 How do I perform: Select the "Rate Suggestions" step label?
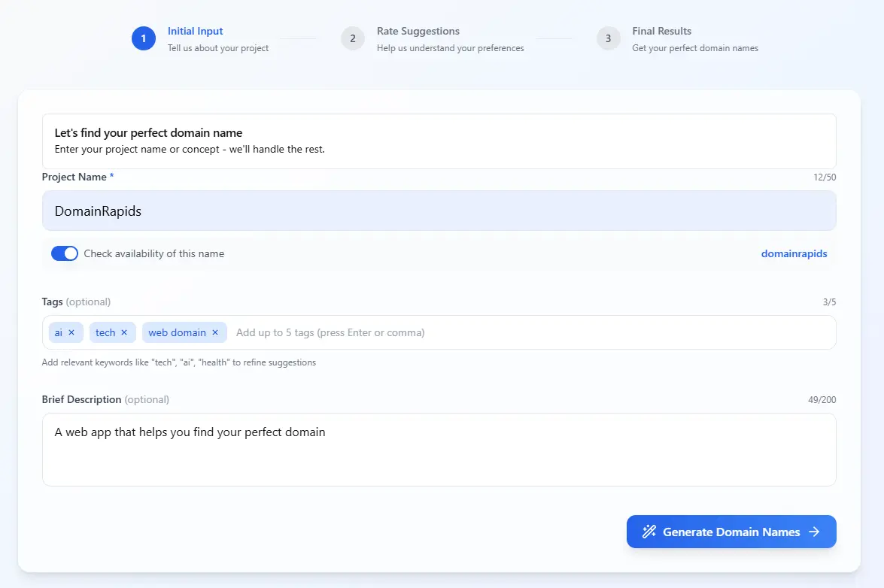tap(418, 31)
